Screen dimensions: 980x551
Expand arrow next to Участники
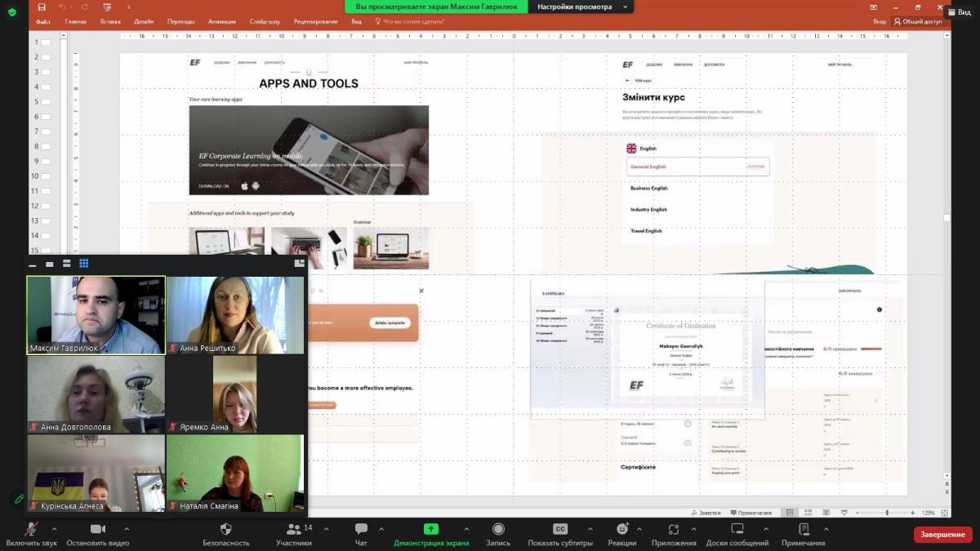325,528
